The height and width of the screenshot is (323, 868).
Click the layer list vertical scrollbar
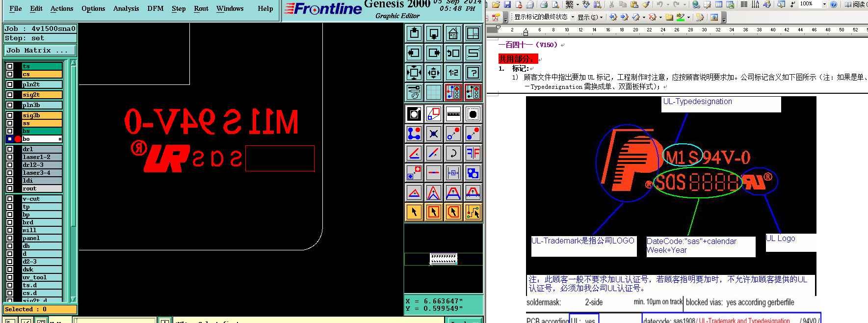[73, 181]
